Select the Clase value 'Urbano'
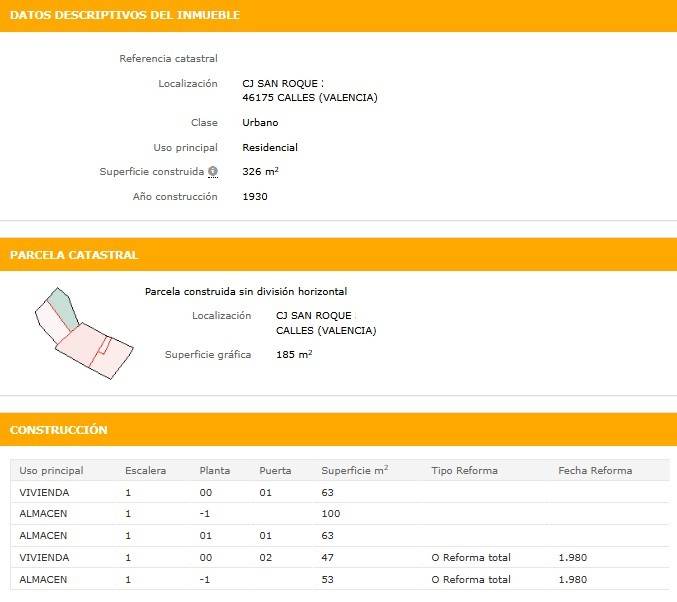 tap(260, 123)
